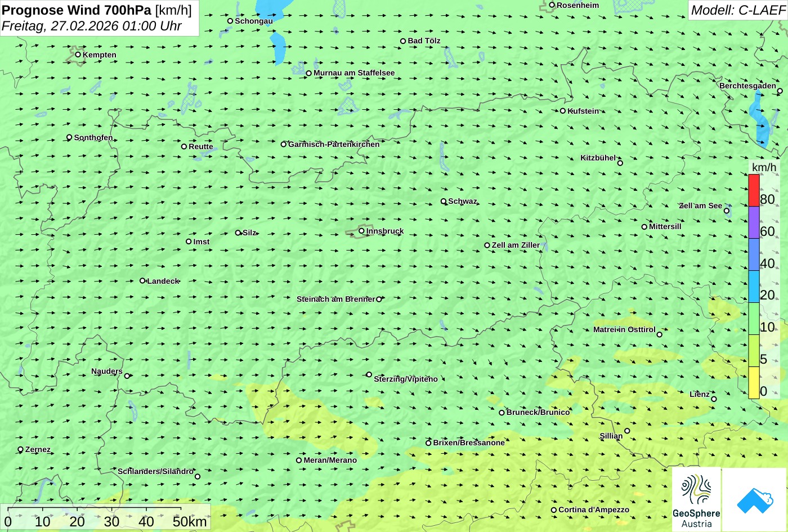Click the date 'Freitag, 27.02.2026 01:00 Uhr'
The height and width of the screenshot is (532, 788).
pyautogui.click(x=92, y=26)
